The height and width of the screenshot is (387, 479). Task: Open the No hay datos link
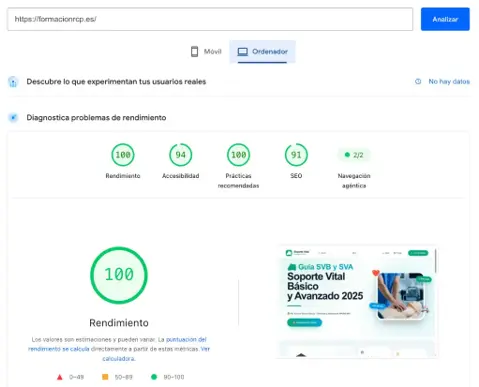(449, 81)
